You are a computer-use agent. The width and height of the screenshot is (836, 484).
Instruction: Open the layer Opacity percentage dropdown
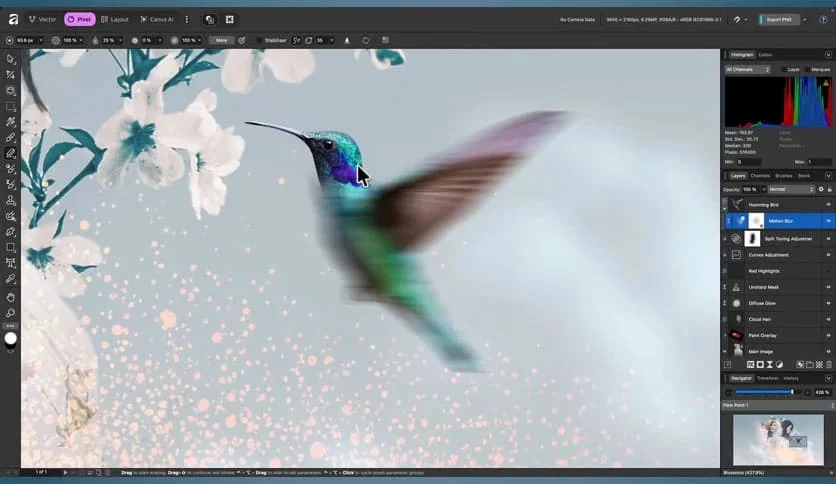coord(763,189)
